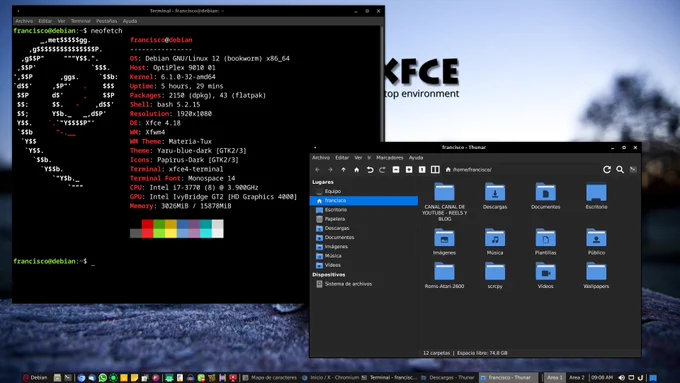Viewport: 680px width, 383px height.
Task: Open Marcadores menu in Thunar
Action: pos(389,158)
